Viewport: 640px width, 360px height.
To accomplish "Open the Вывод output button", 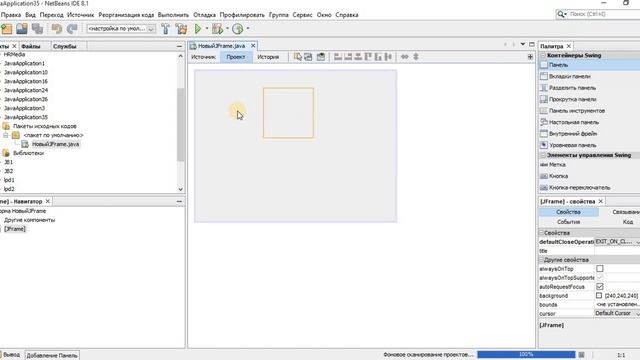I will coord(11,355).
